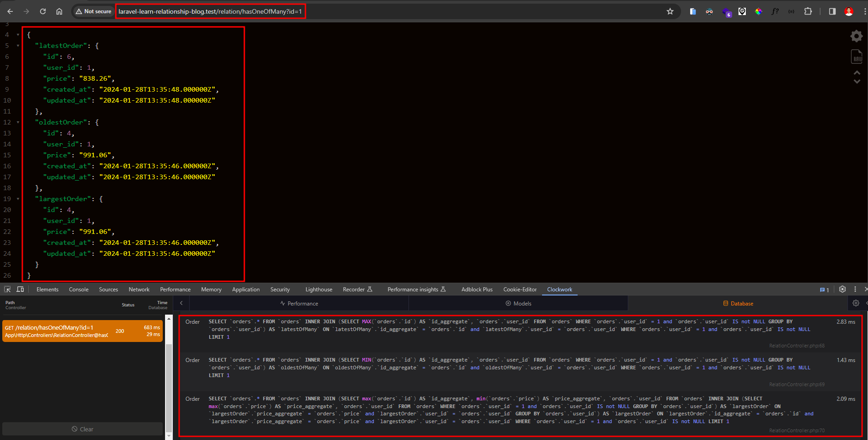Show raw JSON with RAW icon

857,57
